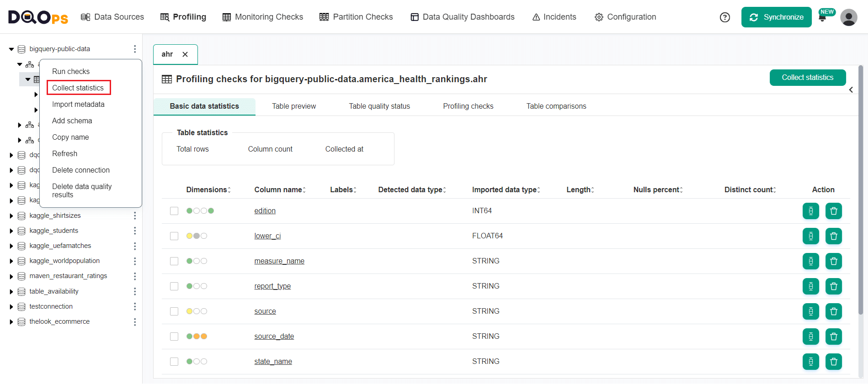
Task: Delete the measure_name column with trash icon
Action: 833,261
